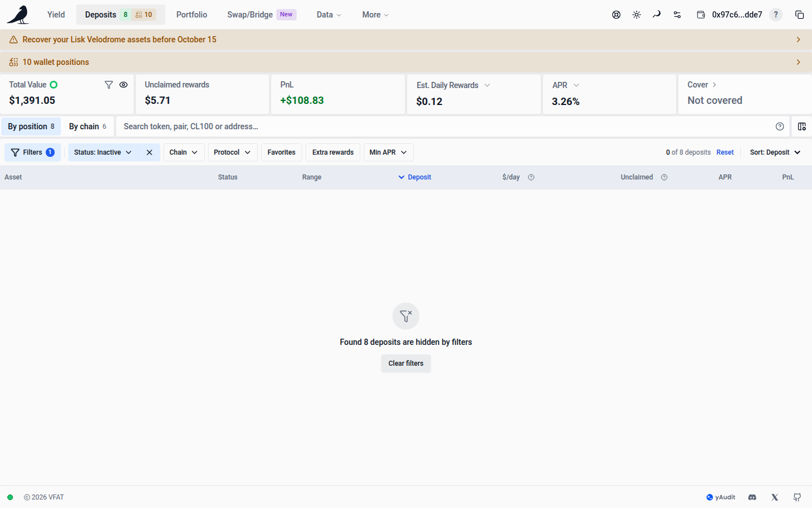Open the sliders settings icon
Viewport: 812px width, 508px height.
pos(677,15)
